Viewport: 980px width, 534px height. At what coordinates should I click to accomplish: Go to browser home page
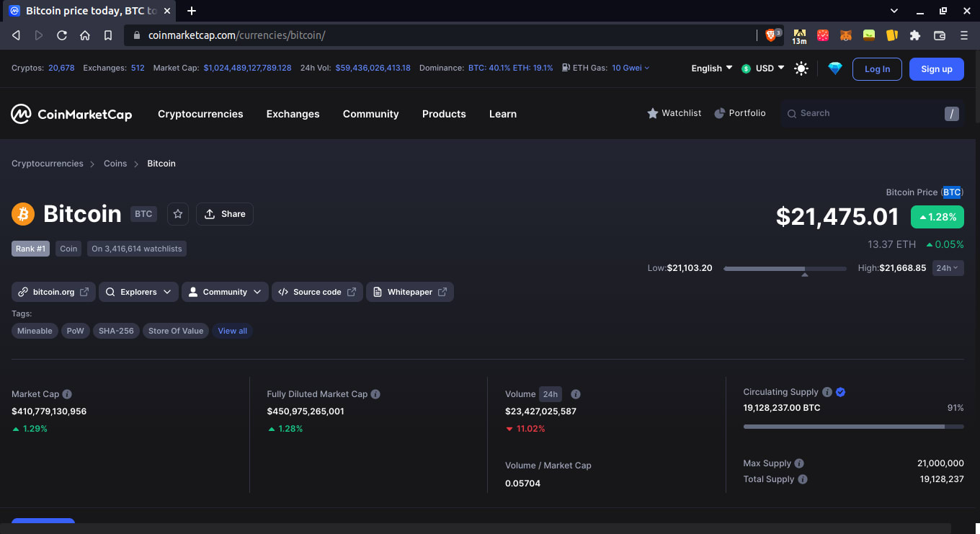point(85,35)
